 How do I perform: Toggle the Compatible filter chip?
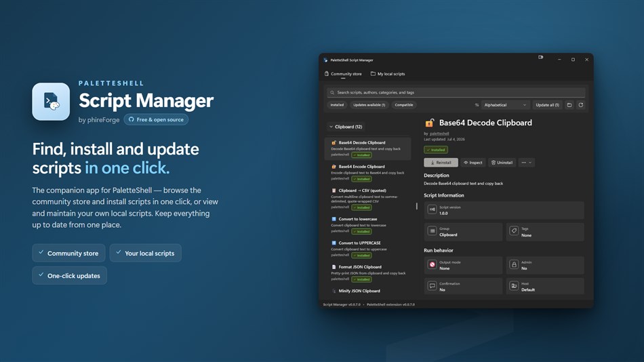404,105
